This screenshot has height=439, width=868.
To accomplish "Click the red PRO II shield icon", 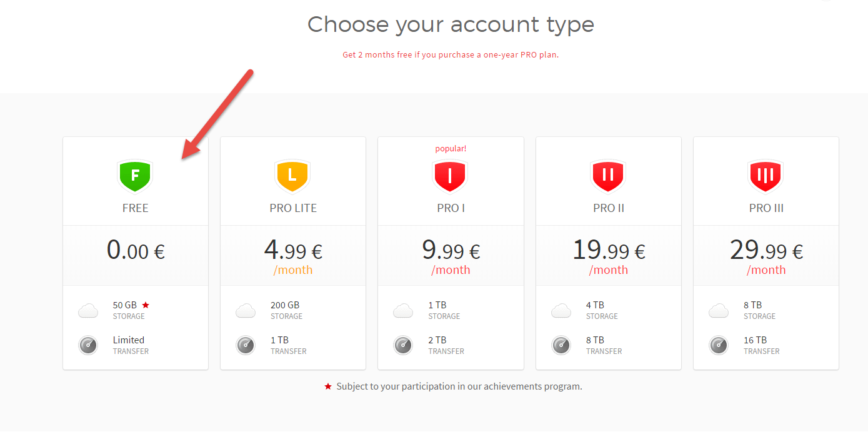I will tap(608, 176).
